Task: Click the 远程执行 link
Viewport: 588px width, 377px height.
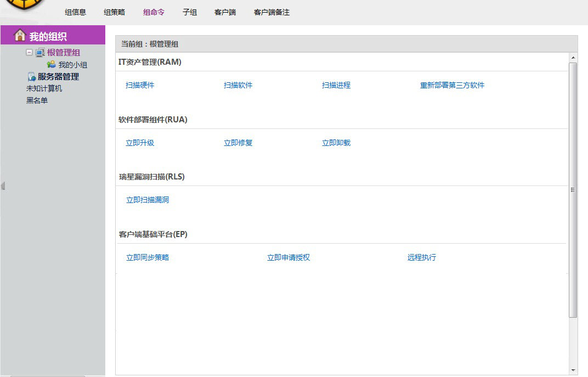Action: pyautogui.click(x=421, y=257)
